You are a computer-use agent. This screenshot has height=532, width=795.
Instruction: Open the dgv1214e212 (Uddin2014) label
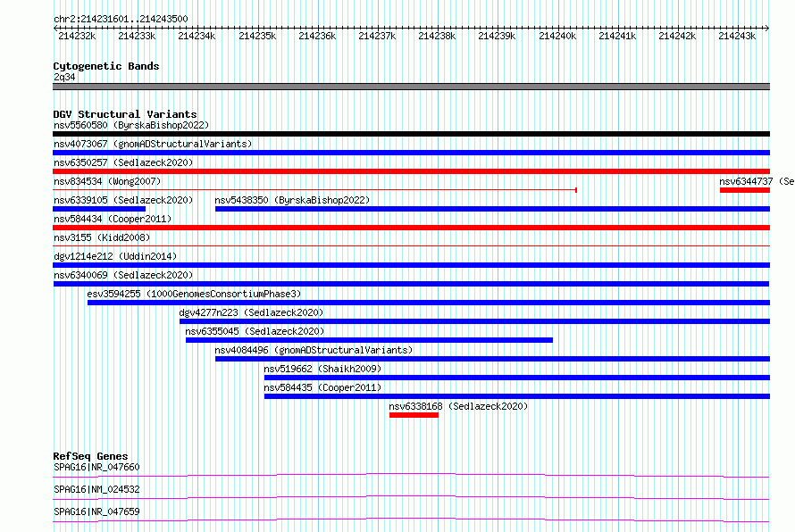pyautogui.click(x=115, y=256)
